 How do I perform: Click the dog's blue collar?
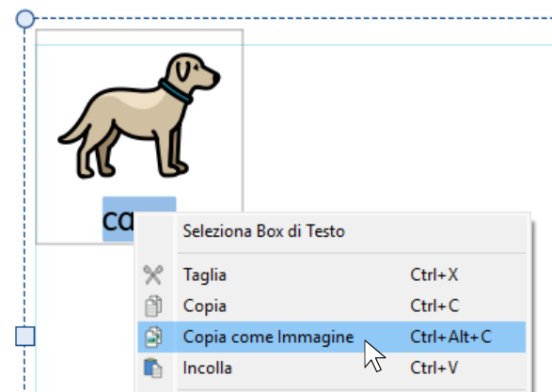point(176,91)
